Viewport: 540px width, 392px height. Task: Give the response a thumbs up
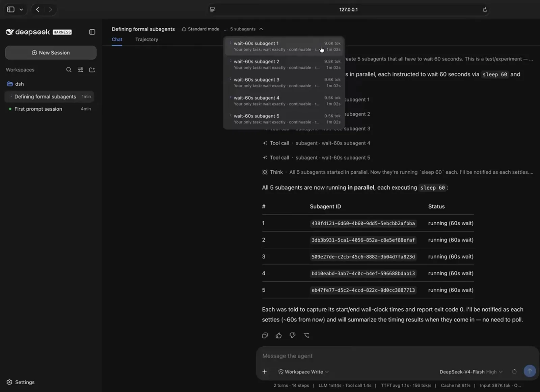[279, 335]
